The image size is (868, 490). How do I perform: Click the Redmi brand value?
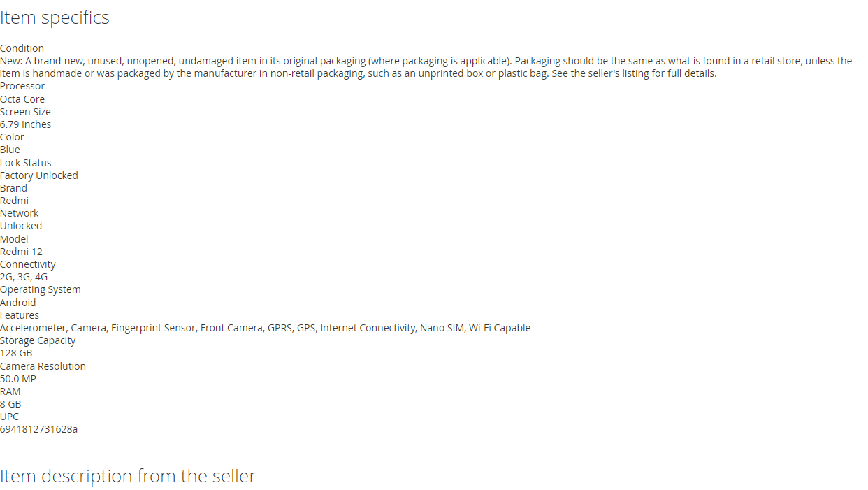14,201
